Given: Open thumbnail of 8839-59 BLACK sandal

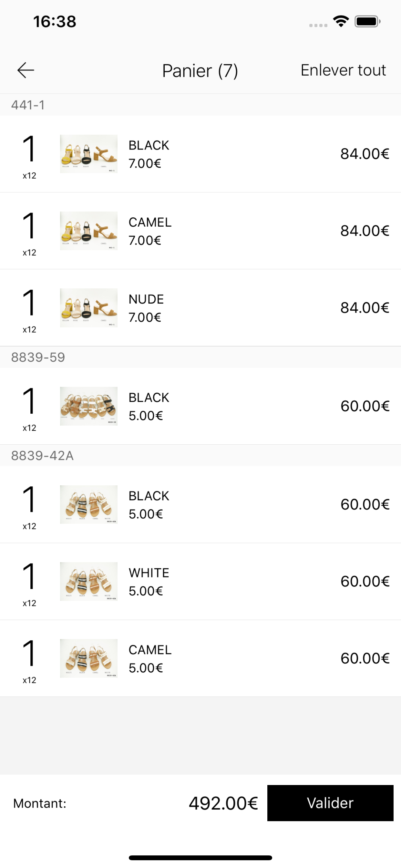Looking at the screenshot, I should tap(88, 406).
